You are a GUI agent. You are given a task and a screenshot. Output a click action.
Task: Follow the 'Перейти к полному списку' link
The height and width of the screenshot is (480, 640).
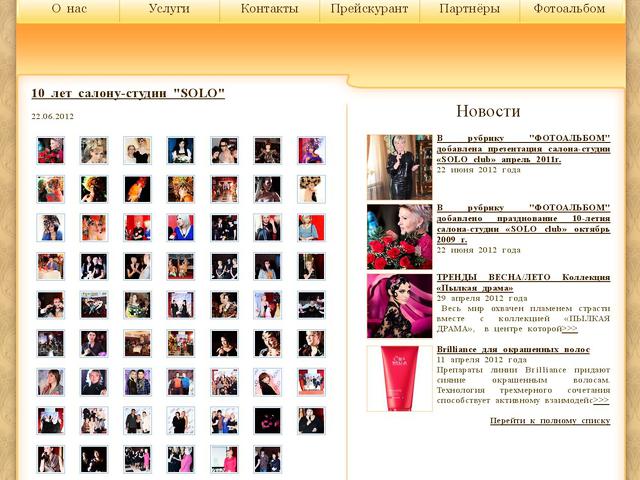(x=549, y=421)
